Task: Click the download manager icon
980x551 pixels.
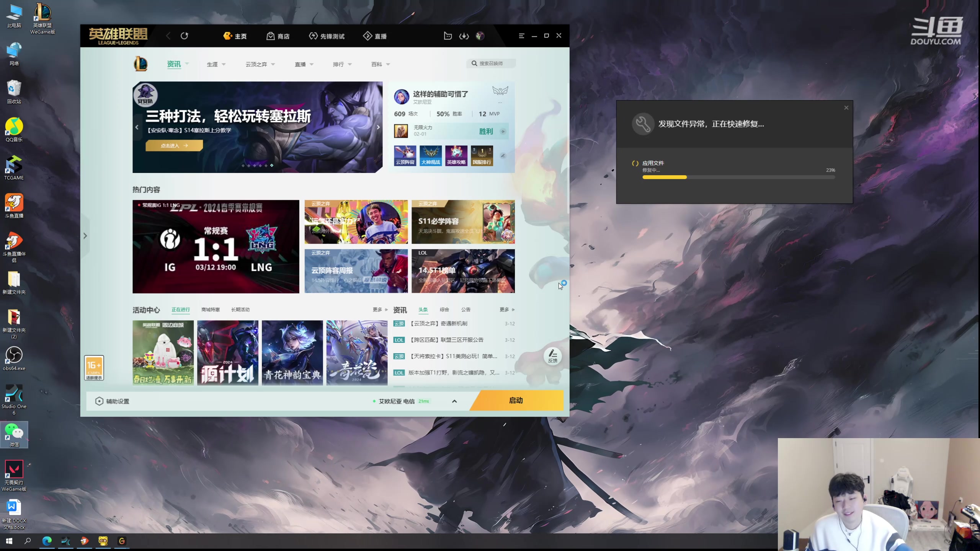Action: (x=464, y=36)
